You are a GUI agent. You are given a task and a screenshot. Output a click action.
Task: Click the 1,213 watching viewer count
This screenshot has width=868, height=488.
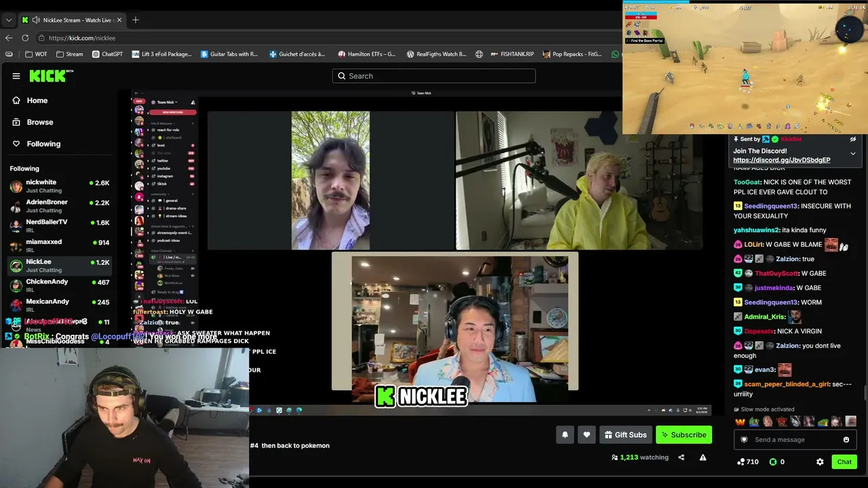pyautogui.click(x=639, y=457)
